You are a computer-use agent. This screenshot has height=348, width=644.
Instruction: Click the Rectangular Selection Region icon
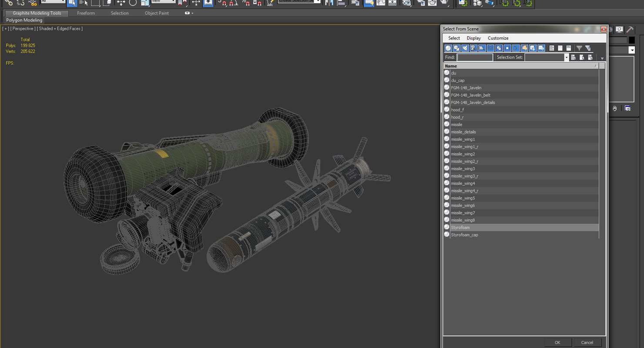[96, 3]
